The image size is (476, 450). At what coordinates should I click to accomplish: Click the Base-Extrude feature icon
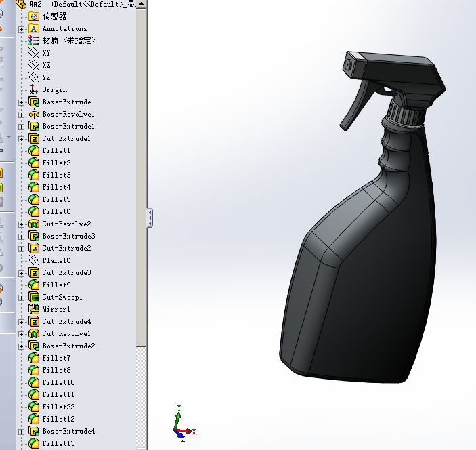point(34,102)
